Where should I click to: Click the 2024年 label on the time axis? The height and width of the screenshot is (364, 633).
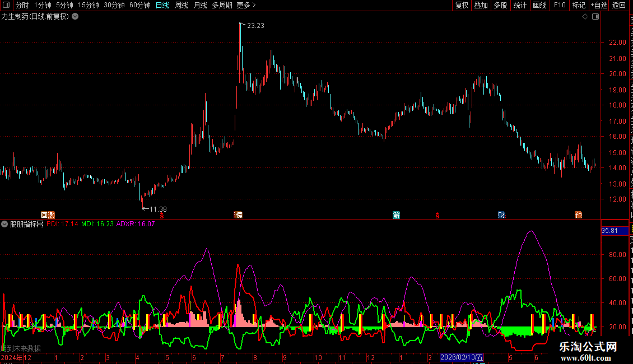tap(12, 358)
